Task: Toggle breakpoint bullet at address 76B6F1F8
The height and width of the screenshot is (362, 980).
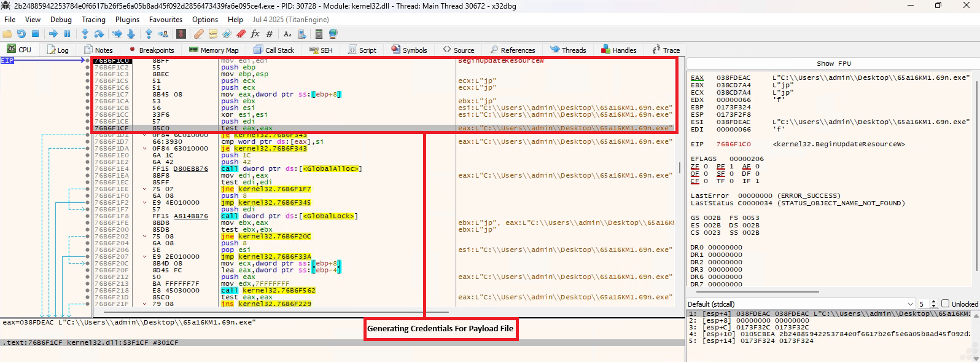Action: (88, 216)
